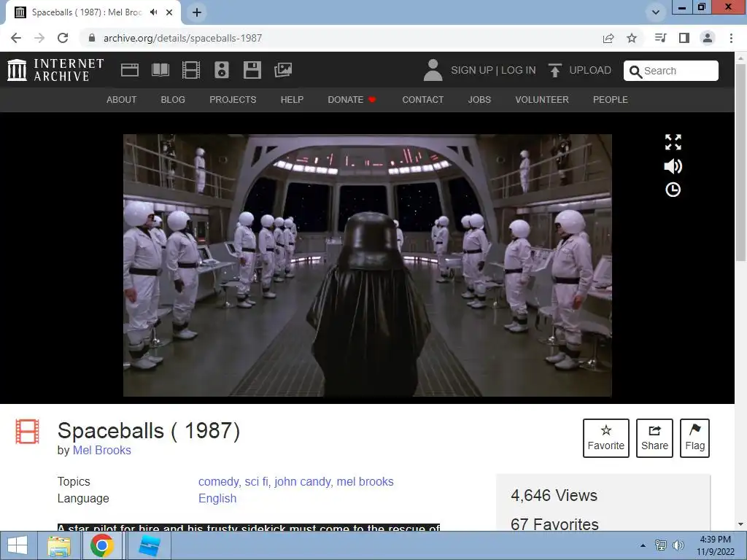Open the PROJECTS menu item
The image size is (747, 560).
233,99
